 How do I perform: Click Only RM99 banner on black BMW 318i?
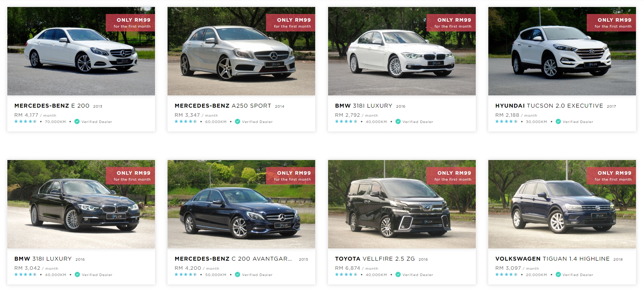[130, 176]
